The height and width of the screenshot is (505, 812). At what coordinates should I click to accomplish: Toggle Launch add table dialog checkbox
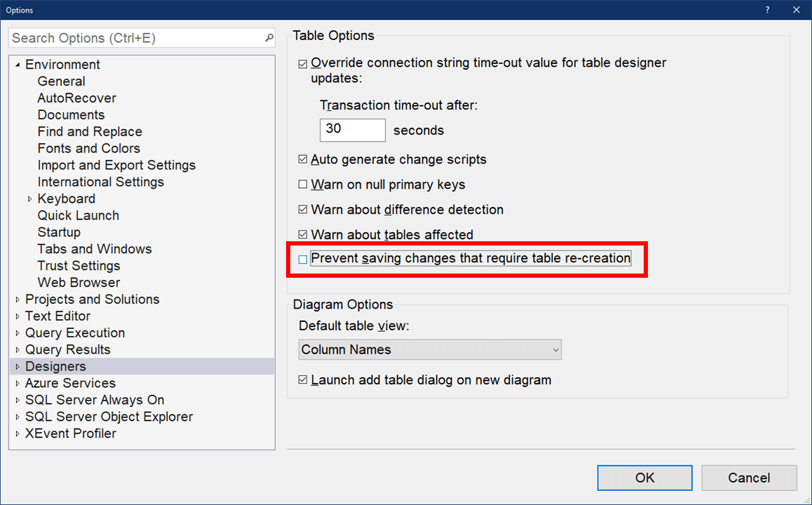[x=303, y=380]
